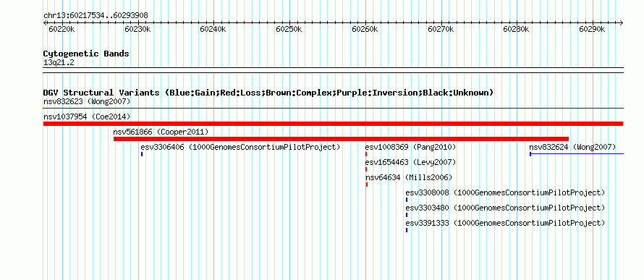The image size is (644, 280).
Task: Click the blue esv3303480 gain marker
Action: tap(407, 215)
